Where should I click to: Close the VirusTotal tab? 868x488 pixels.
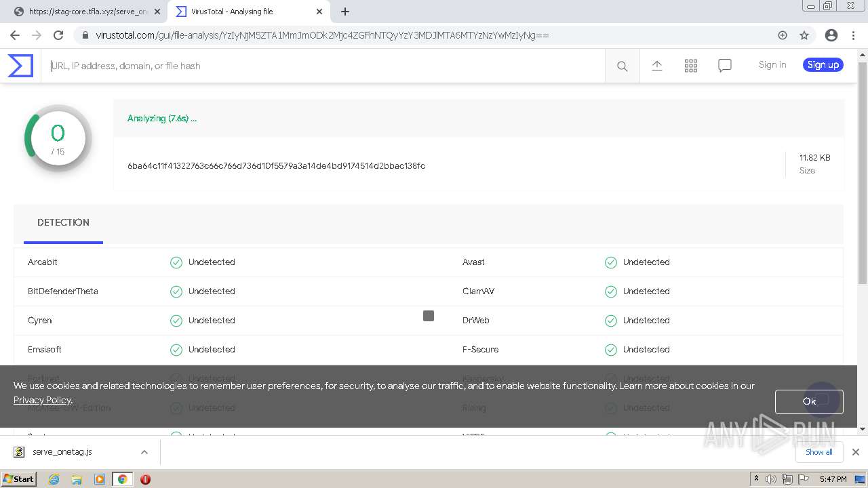tap(319, 12)
